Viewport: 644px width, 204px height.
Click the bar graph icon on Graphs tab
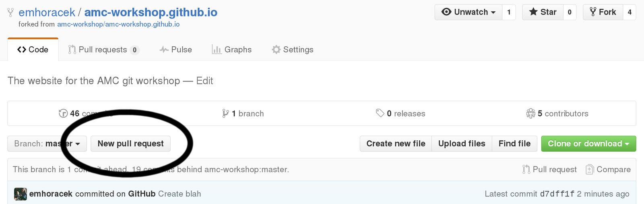[217, 50]
